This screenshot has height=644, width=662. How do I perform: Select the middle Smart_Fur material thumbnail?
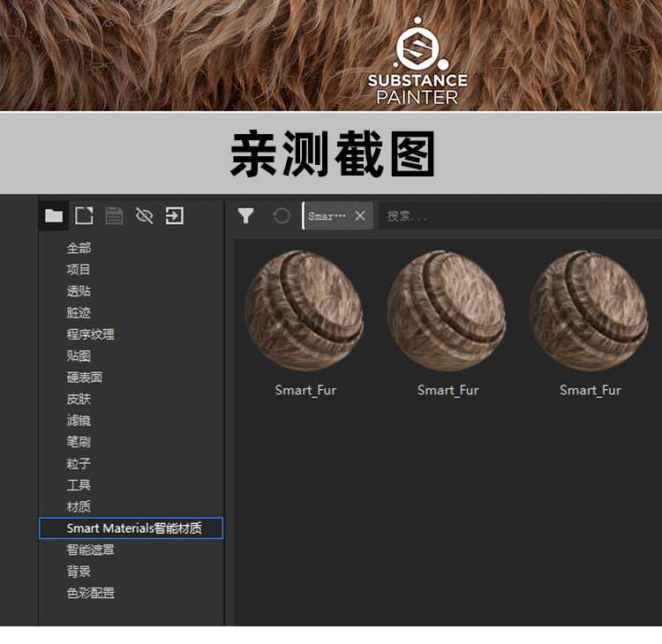pyautogui.click(x=448, y=311)
